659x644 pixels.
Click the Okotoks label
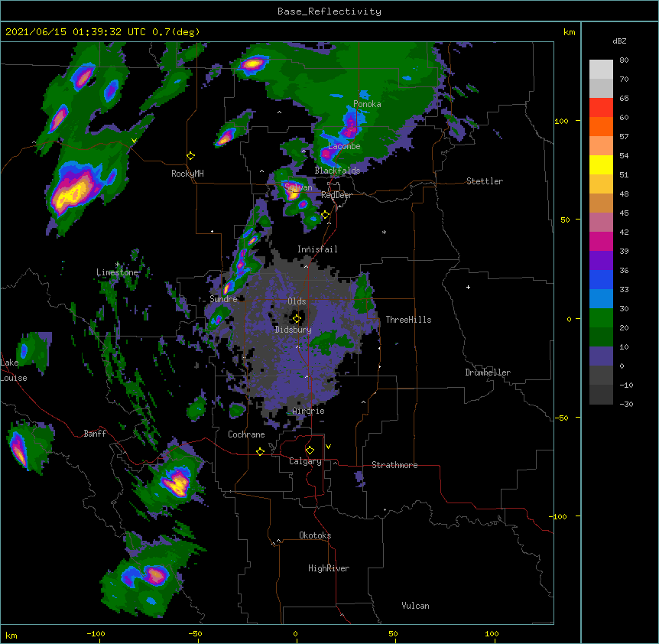coord(315,535)
